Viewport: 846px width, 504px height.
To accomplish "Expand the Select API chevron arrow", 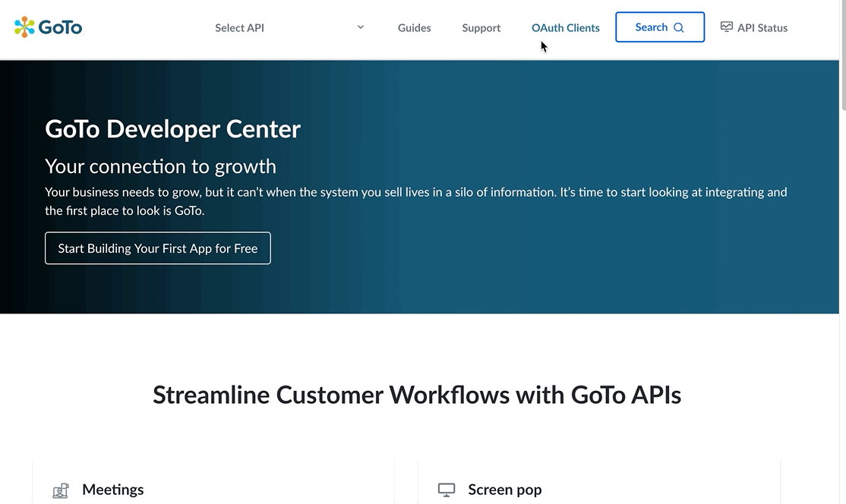I will 360,26.
